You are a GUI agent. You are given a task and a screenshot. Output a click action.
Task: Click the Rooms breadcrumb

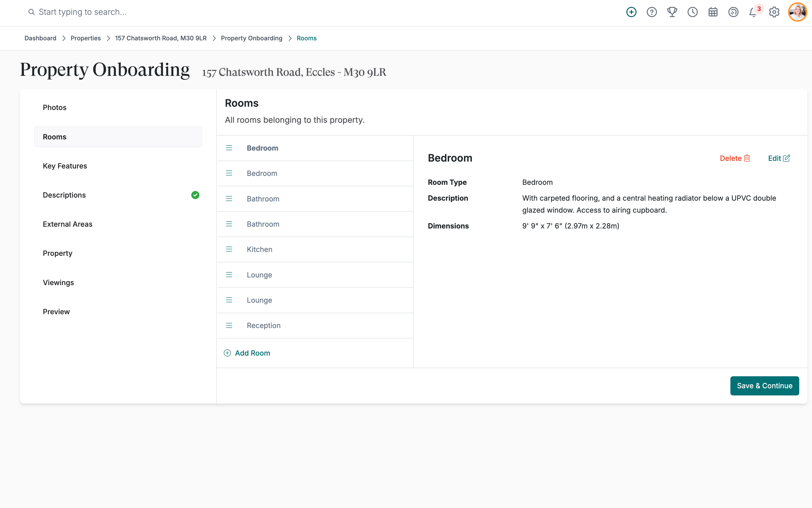pyautogui.click(x=306, y=38)
